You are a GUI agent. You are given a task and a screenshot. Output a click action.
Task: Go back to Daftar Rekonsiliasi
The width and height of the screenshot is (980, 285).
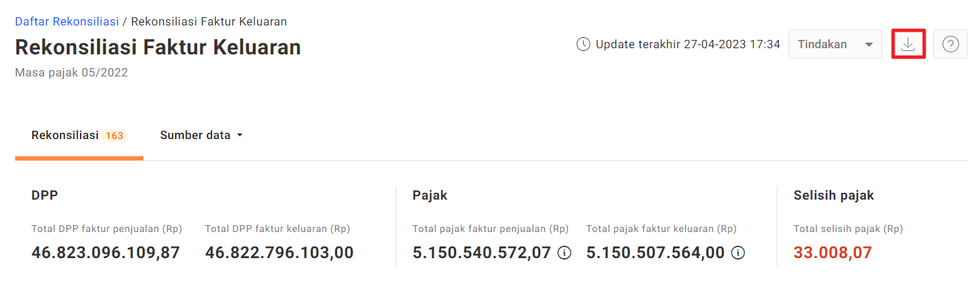[x=67, y=21]
